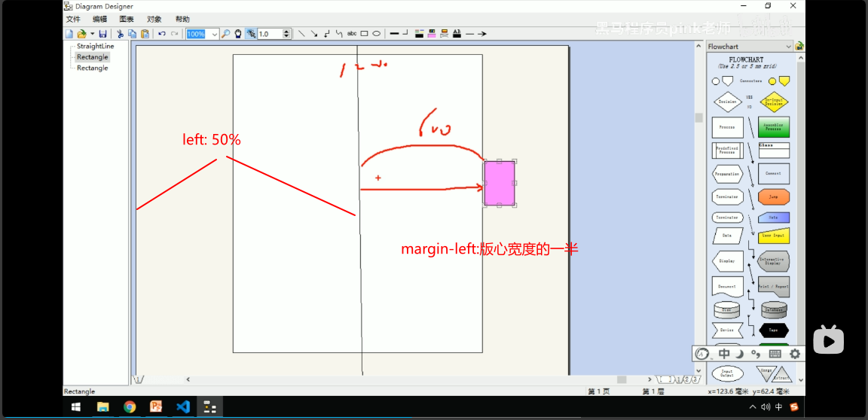Switch to page tab 1 at bottom-left
Viewport: 868px width, 420px height.
point(139,379)
